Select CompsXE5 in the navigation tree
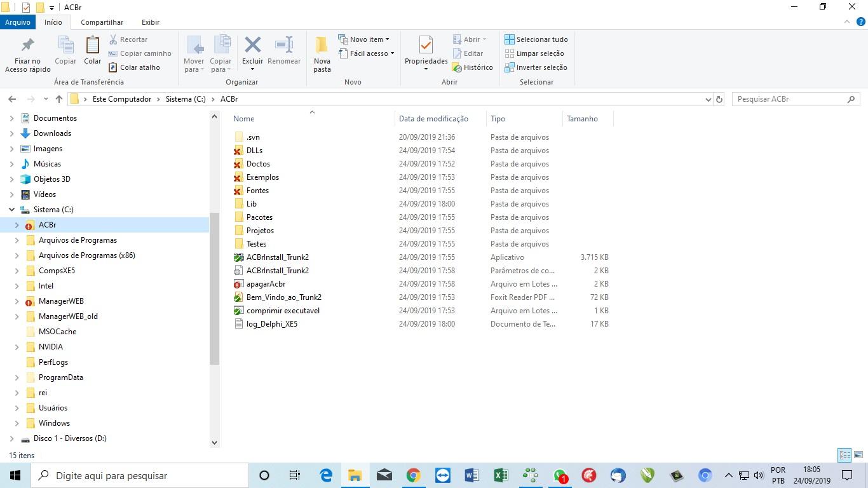This screenshot has width=868, height=488. (x=57, y=271)
